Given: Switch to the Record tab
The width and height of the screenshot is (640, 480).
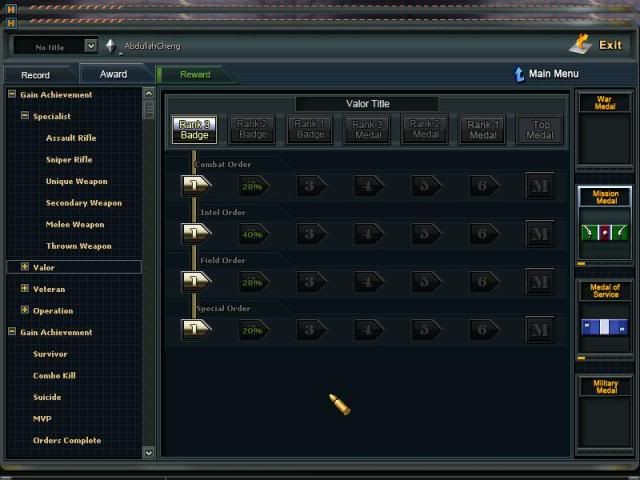Looking at the screenshot, I should click(36, 75).
